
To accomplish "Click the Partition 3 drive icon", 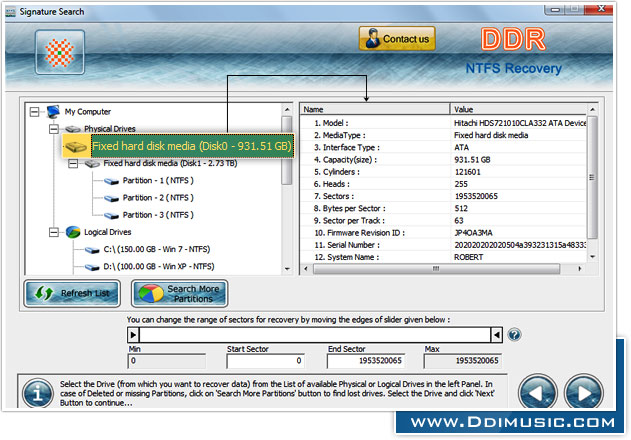I will 111,216.
